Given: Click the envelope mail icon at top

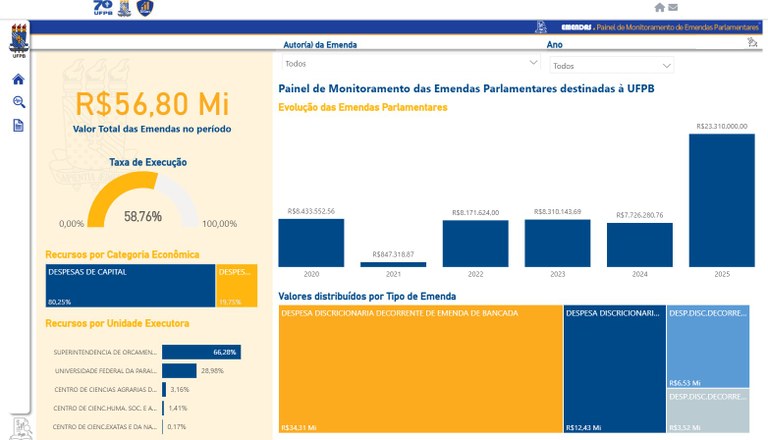Looking at the screenshot, I should coord(673,8).
